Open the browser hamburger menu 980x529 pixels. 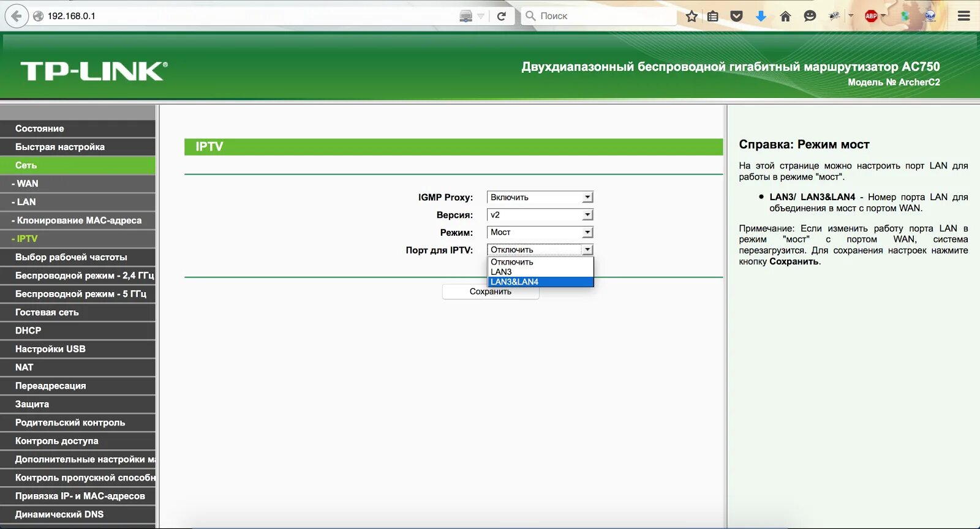[964, 16]
